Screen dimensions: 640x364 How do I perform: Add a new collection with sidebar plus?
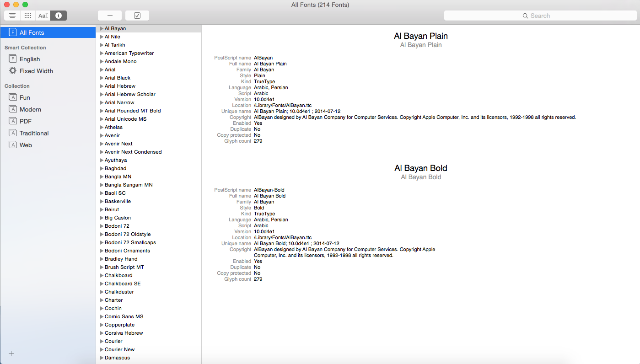pos(11,354)
